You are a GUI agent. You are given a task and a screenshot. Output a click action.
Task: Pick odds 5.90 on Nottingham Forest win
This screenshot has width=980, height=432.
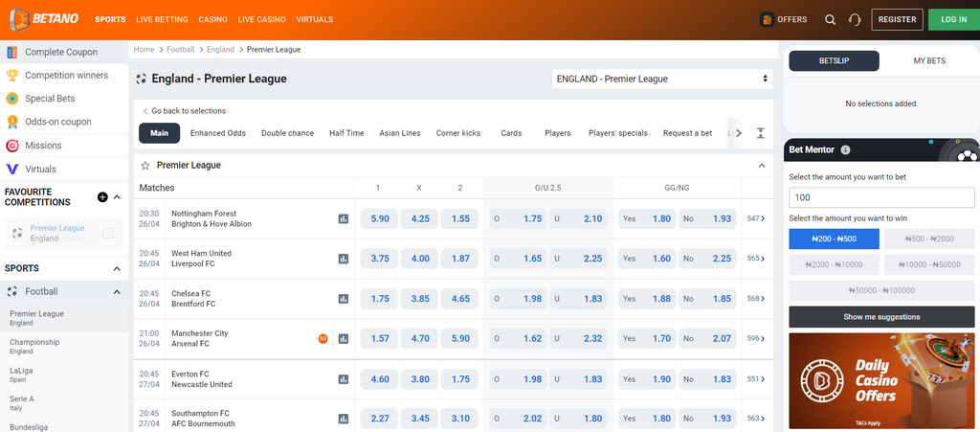(379, 218)
